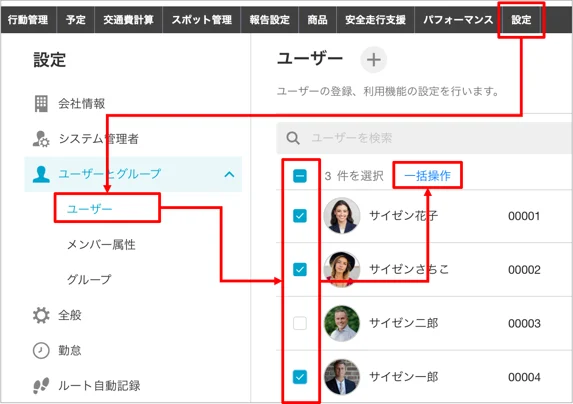Click the clock icon beside 勤怠
This screenshot has height=404, width=573.
pyautogui.click(x=41, y=350)
